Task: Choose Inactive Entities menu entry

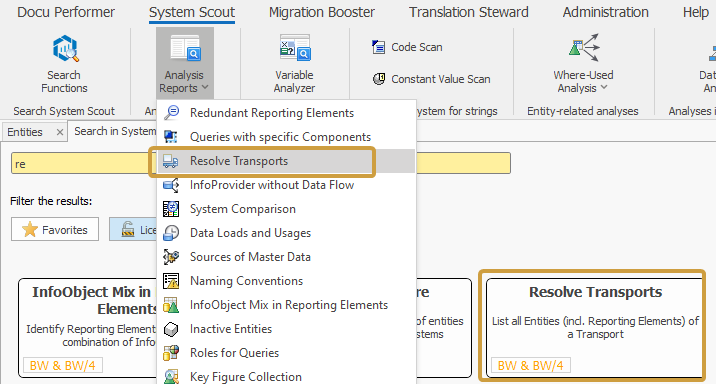Action: (286, 329)
